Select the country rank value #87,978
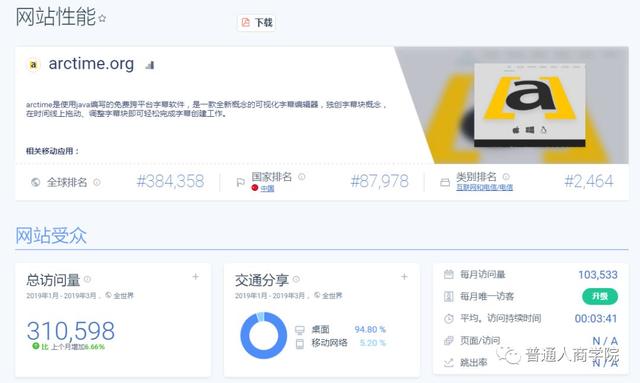The height and width of the screenshot is (383, 640). (x=380, y=181)
